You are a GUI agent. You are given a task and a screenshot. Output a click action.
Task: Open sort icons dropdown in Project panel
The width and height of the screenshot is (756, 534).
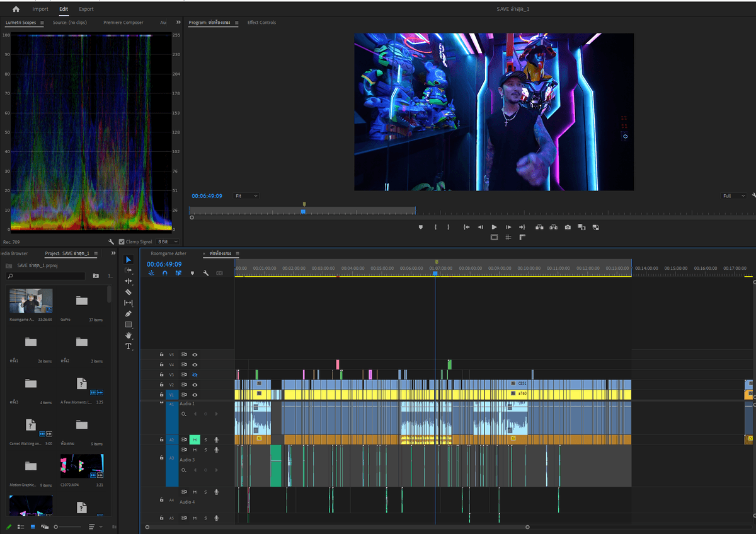coord(94,526)
